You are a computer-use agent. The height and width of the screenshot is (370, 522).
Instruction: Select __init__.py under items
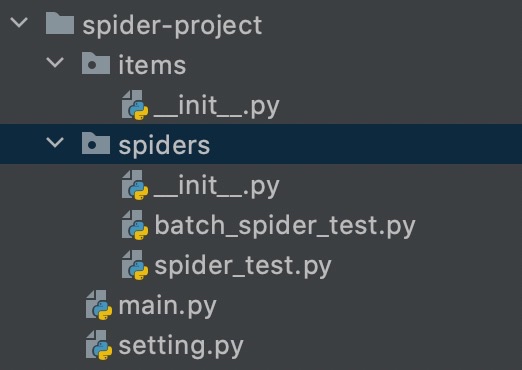click(217, 106)
